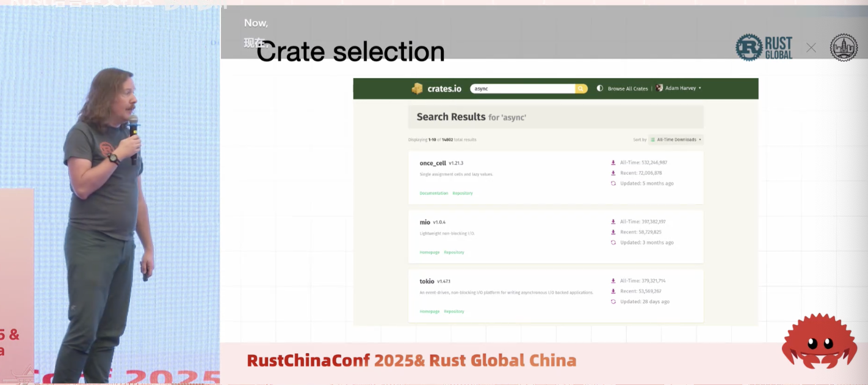
Task: Click the crates.io crate logo icon
Action: click(417, 89)
